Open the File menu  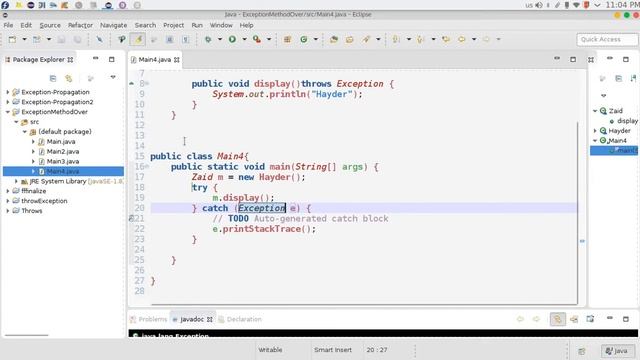[8, 25]
